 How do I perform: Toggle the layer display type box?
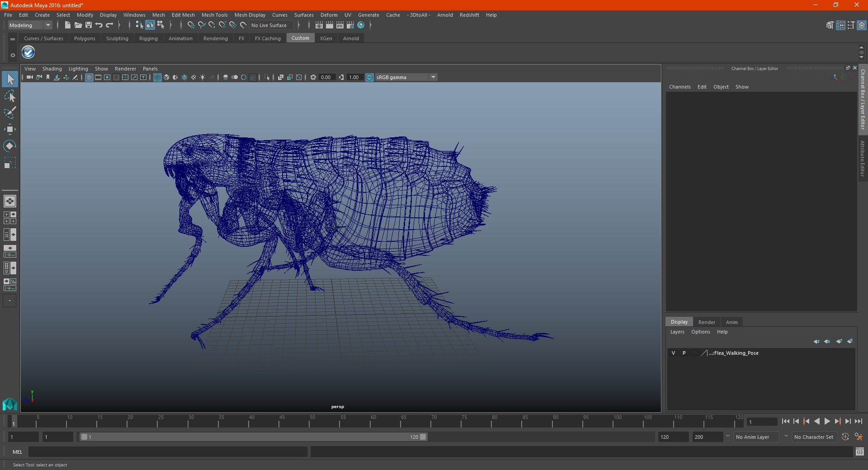pos(694,353)
